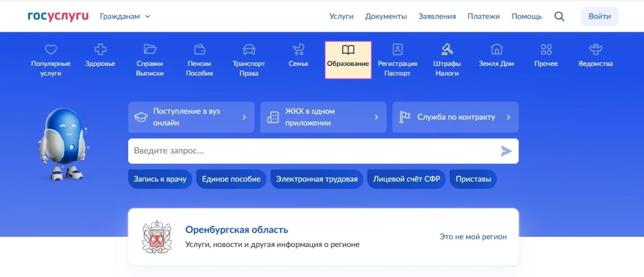The image size is (644, 277).
Task: Click the Поступление в вуз онлайн label
Action: (186, 117)
